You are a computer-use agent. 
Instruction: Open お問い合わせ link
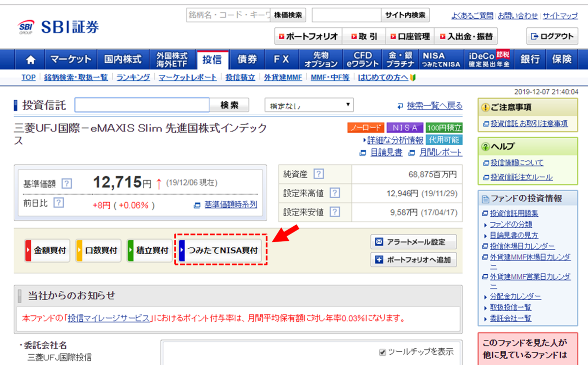click(x=518, y=16)
